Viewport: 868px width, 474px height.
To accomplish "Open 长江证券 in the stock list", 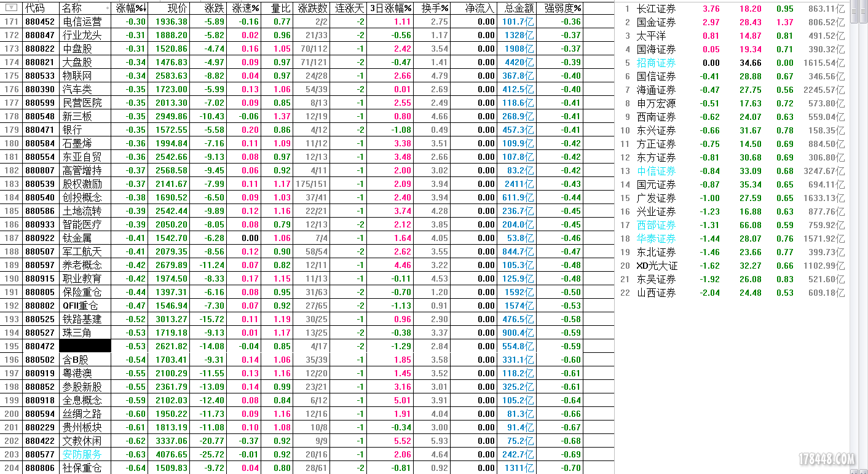I will tap(656, 9).
